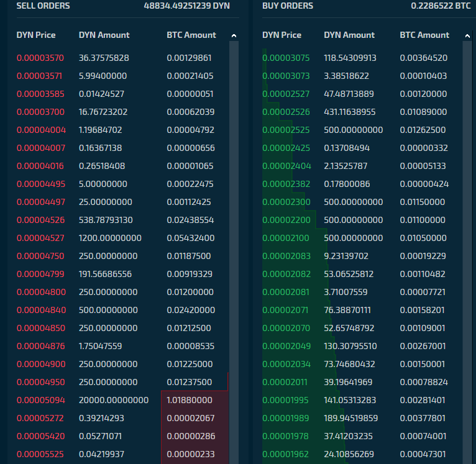Select buy order priced 0.00002100
Viewport: 476px width, 464px height.
(x=362, y=238)
